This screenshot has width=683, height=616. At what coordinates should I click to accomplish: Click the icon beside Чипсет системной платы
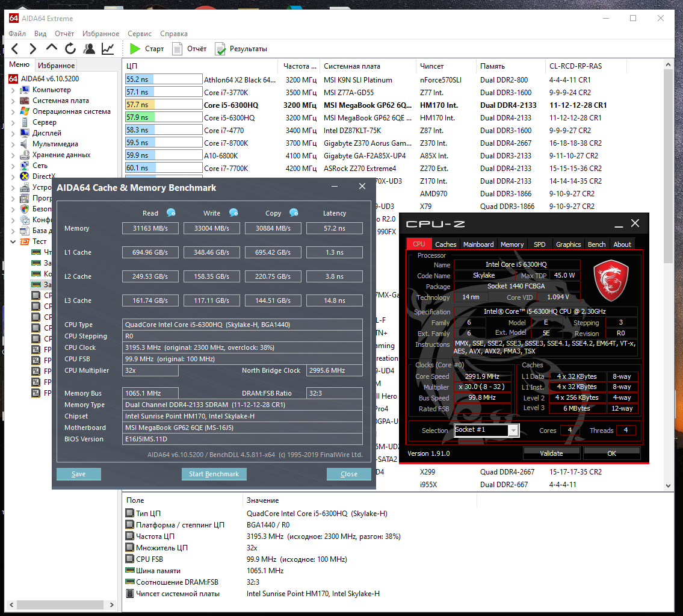pyautogui.click(x=130, y=593)
